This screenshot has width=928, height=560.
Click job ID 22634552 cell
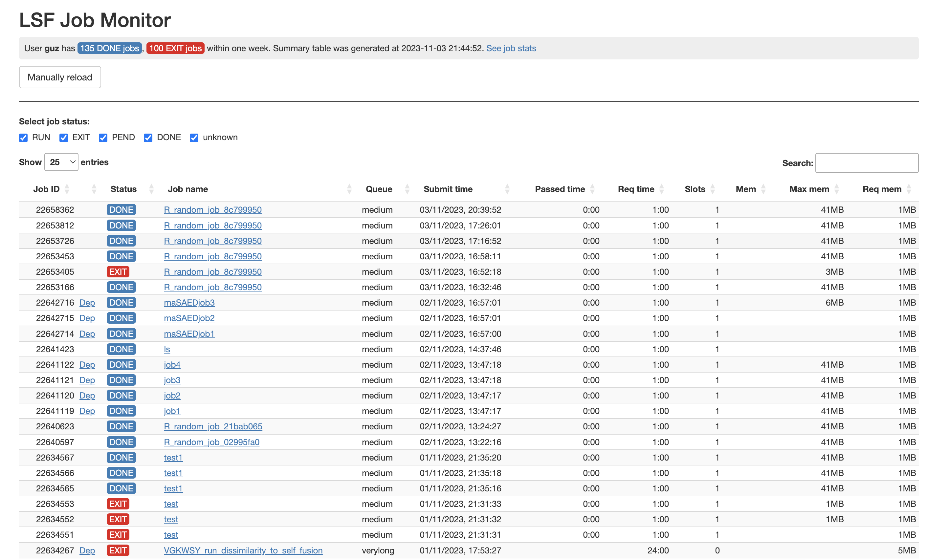coord(55,519)
